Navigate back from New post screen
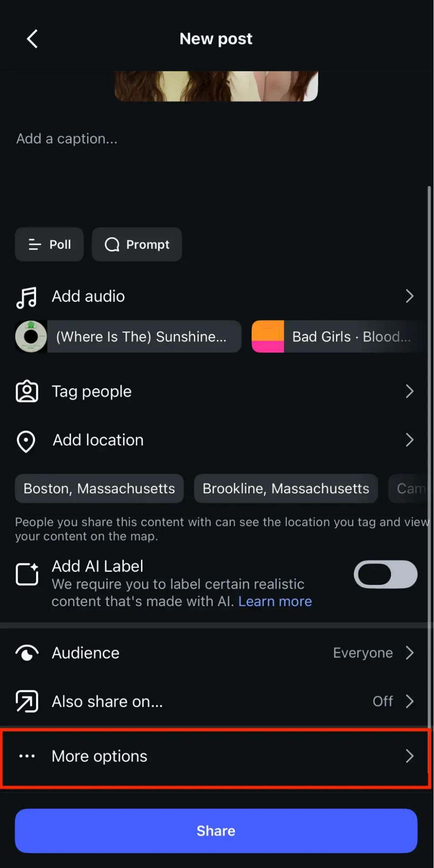Screen dimensions: 434x868 coord(33,38)
